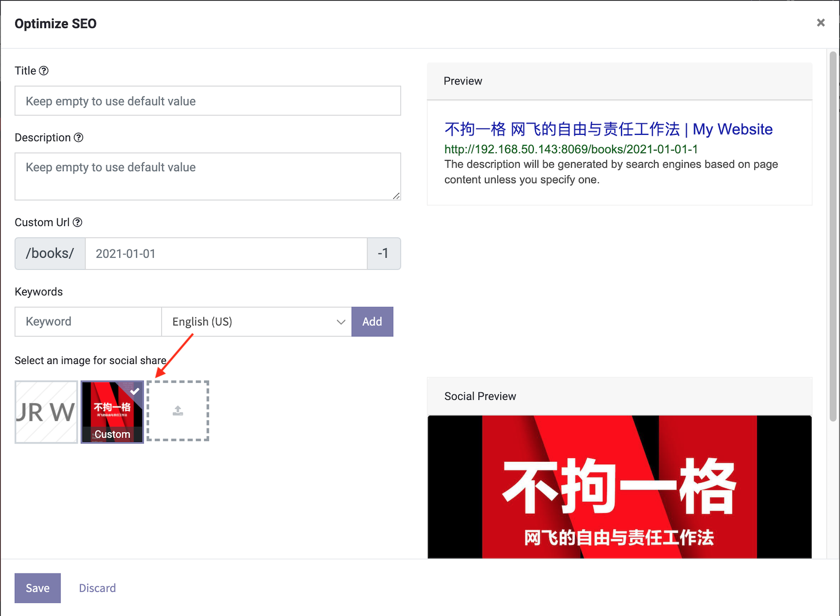Click the /books/ URL prefix label
The width and height of the screenshot is (840, 616).
click(50, 253)
